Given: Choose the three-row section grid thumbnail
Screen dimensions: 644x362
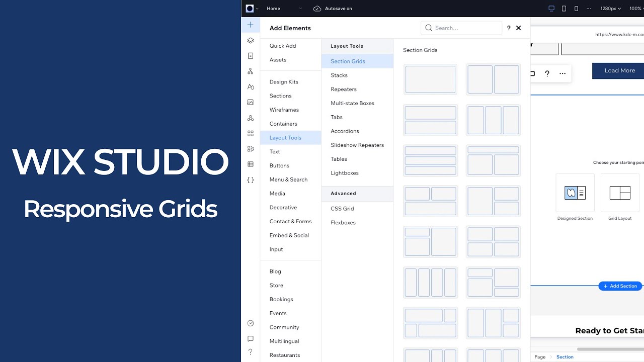Looking at the screenshot, I should click(430, 160).
